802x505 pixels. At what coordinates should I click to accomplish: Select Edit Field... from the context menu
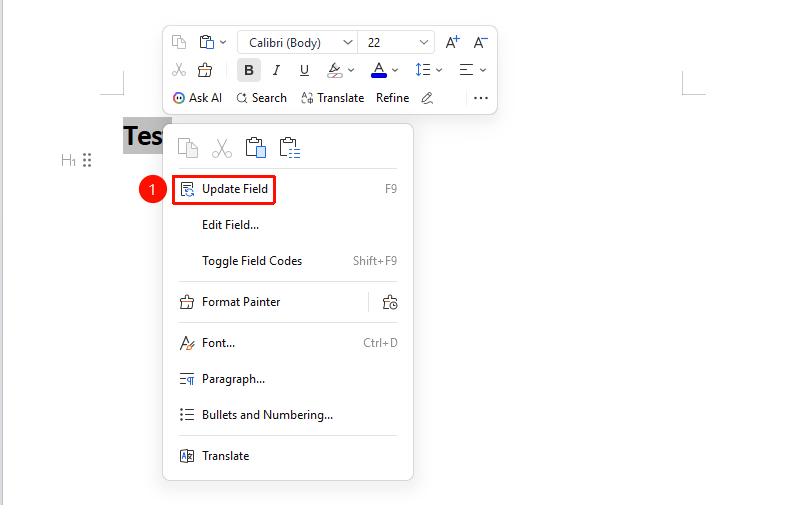pos(288,225)
